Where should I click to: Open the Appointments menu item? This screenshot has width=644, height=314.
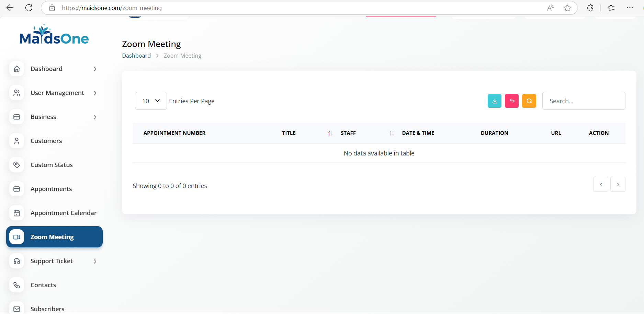click(x=51, y=189)
